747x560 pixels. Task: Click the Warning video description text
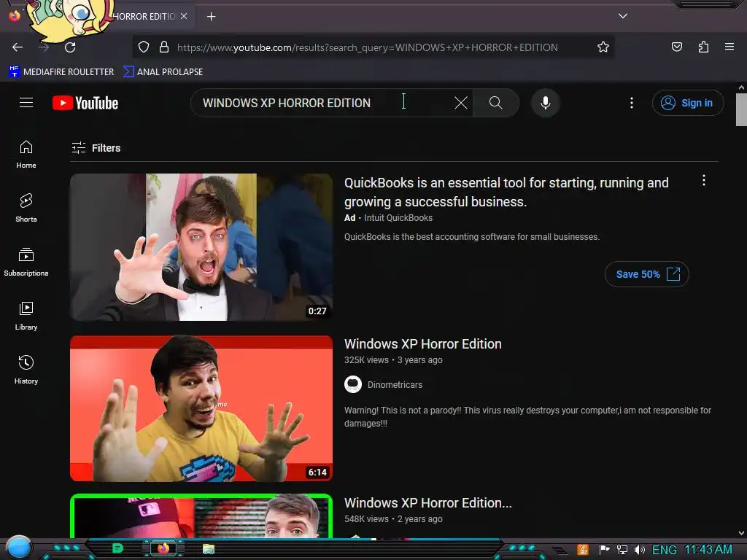click(x=527, y=416)
